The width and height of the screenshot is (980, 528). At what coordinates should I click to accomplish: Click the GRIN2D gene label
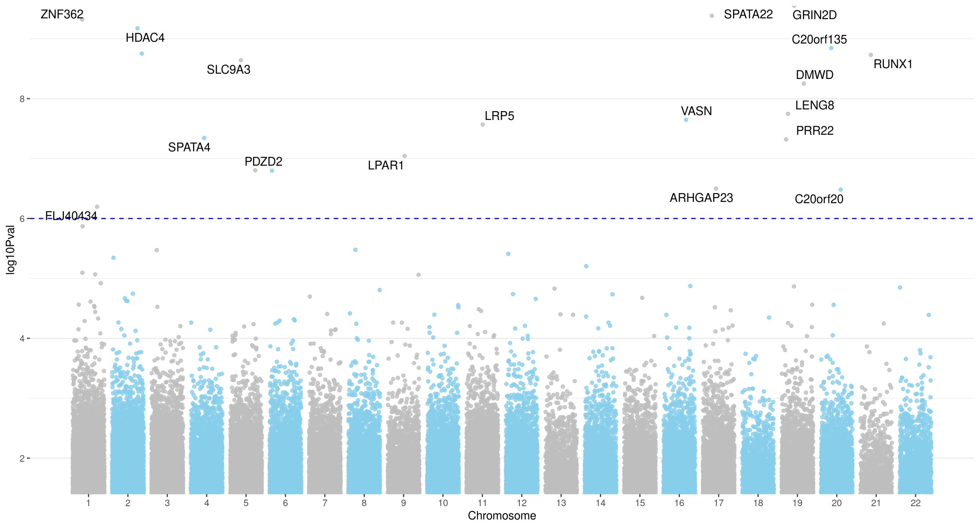coord(814,15)
